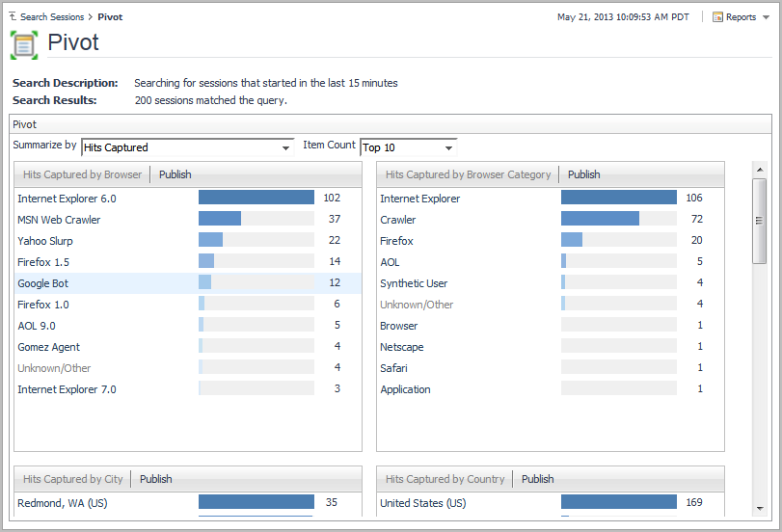
Task: Click United States (US) country entry
Action: coord(422,503)
